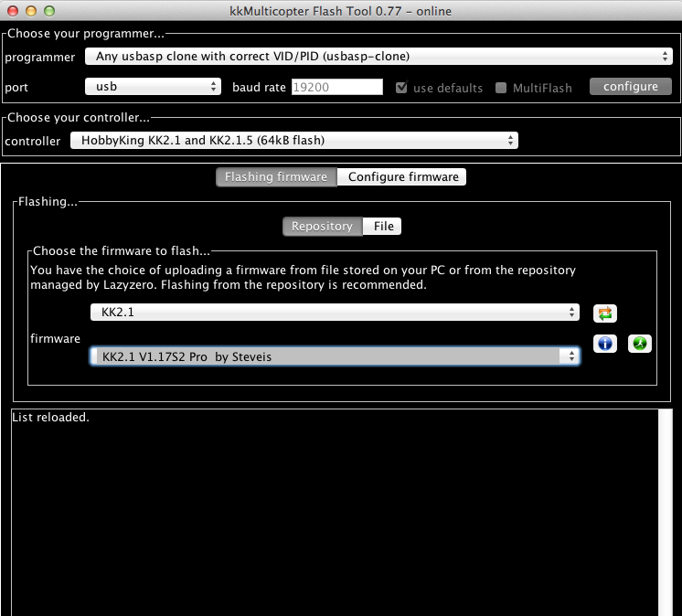Click the configure button

[630, 87]
